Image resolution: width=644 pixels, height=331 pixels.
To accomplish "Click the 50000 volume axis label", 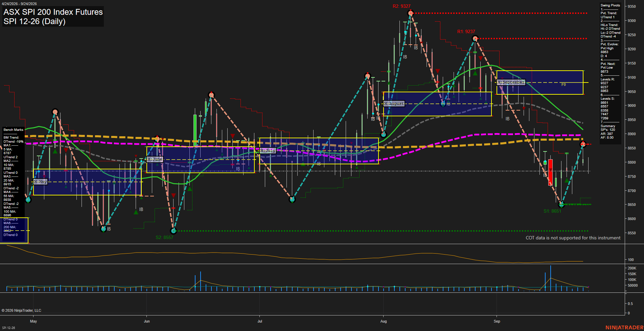I will click(632, 285).
